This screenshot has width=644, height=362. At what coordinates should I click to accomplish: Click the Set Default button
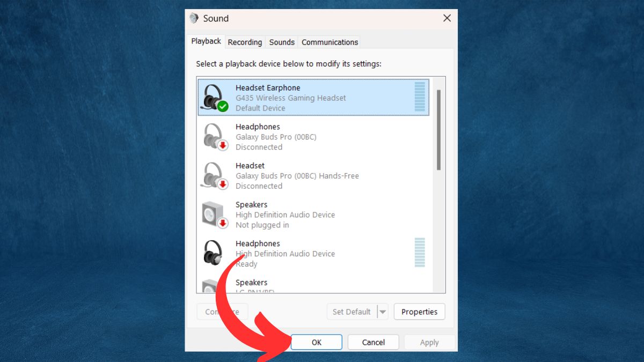[352, 312]
